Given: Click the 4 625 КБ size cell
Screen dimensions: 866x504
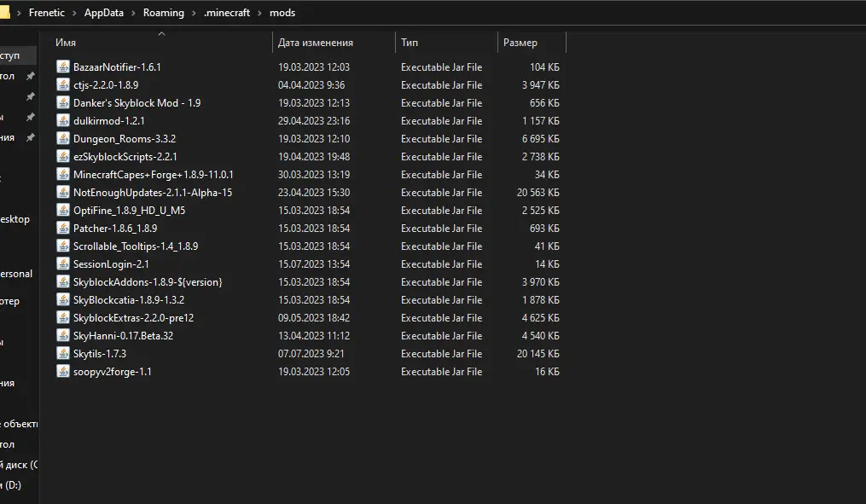Looking at the screenshot, I should click(541, 318).
